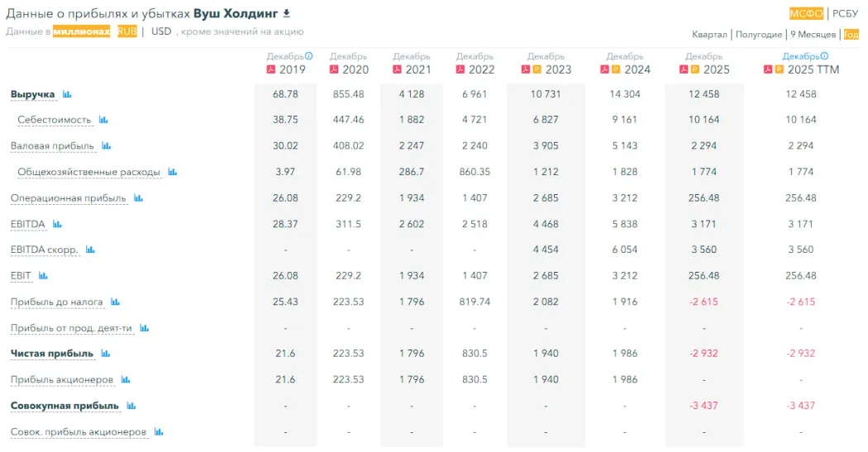
Task: Click the Прибыль до налога row label
Action: pyautogui.click(x=56, y=302)
